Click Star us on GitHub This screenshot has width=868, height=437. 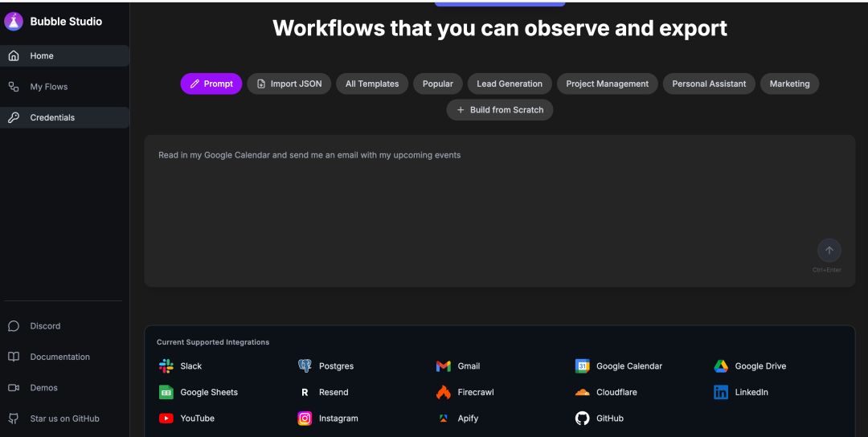[x=65, y=419]
